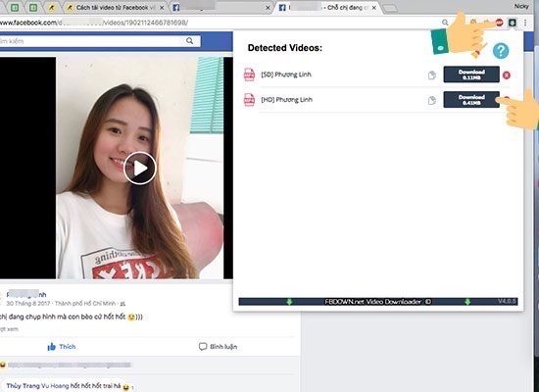
Task: Switch to the second green-icon tab
Action: pyautogui.click(x=33, y=8)
